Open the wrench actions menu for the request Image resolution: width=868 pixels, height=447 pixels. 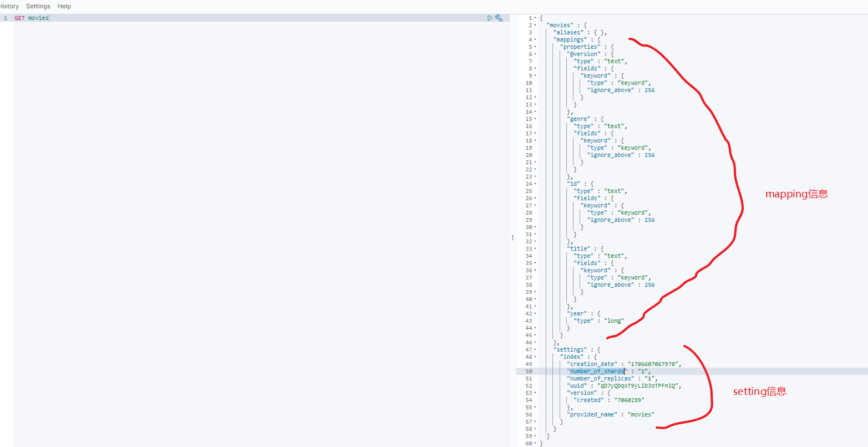(x=499, y=18)
